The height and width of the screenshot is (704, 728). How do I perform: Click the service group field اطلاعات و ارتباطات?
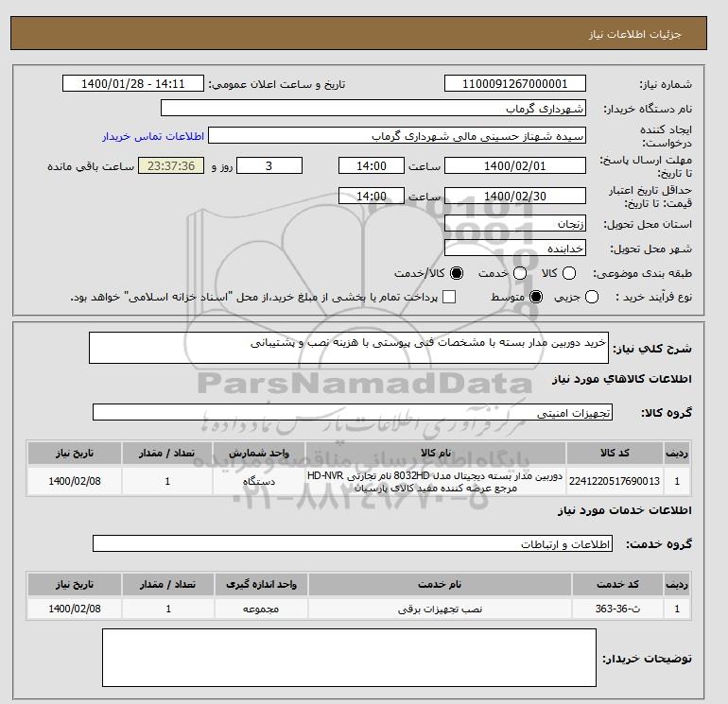tap(353, 543)
